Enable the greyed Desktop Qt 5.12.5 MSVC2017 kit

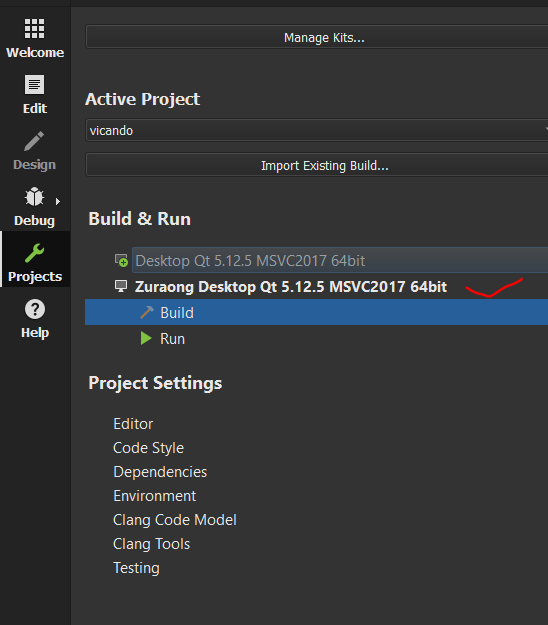coord(340,260)
